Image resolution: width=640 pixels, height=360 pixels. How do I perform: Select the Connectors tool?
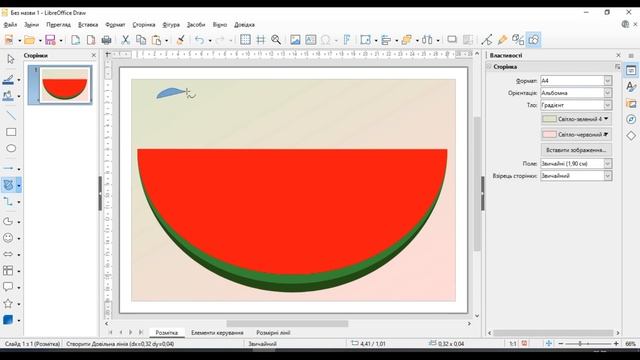coord(8,201)
